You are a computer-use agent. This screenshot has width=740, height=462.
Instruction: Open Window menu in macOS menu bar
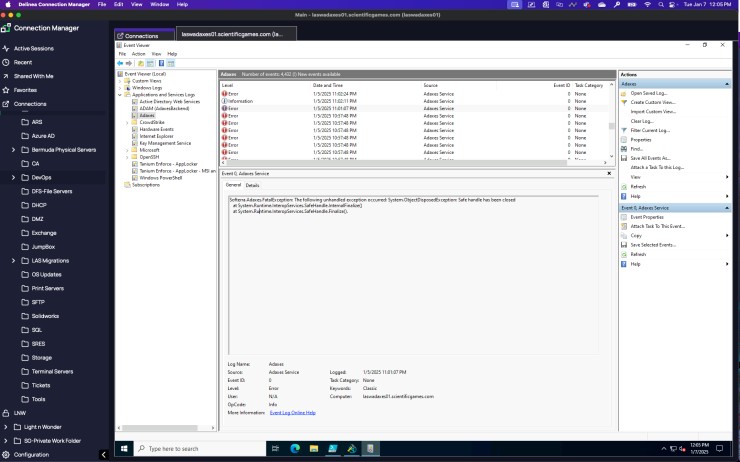(x=160, y=4)
